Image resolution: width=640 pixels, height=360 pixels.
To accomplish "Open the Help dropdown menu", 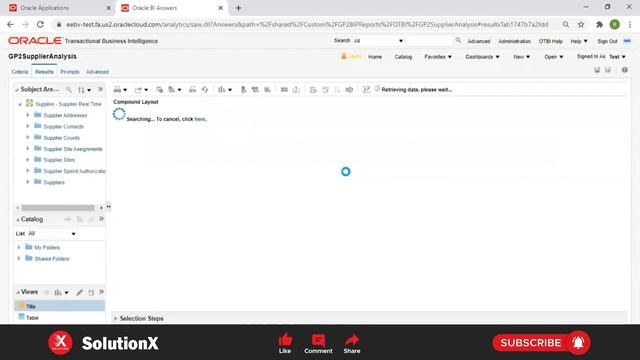I will click(x=579, y=41).
